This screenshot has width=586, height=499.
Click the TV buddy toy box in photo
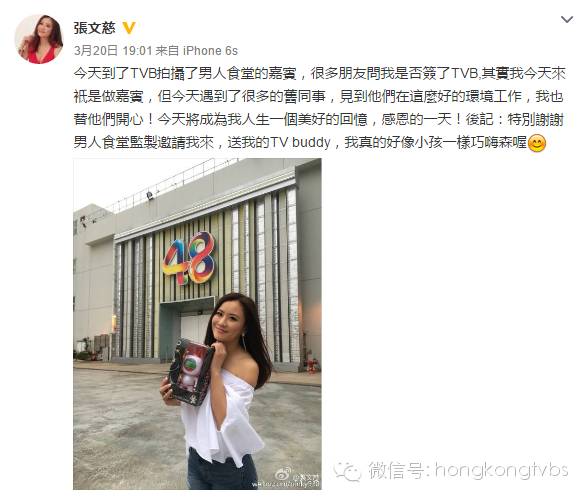point(190,372)
